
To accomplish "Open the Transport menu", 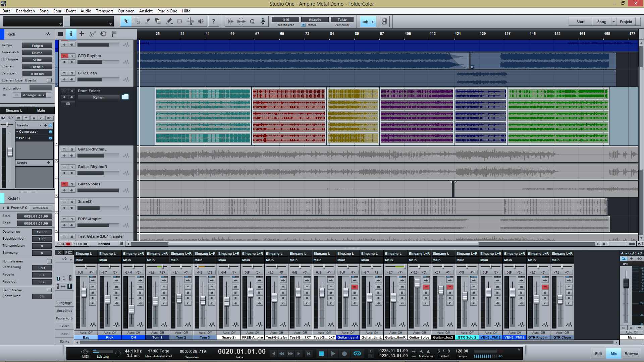I will pos(104,11).
